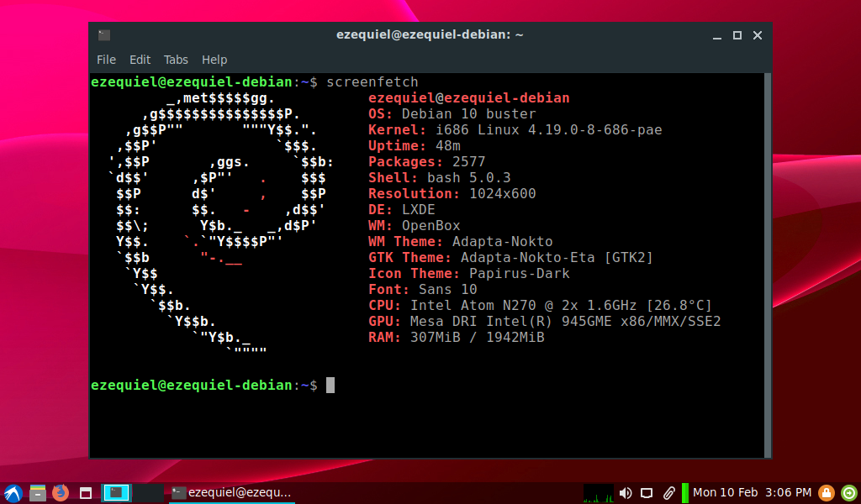Launch the file manager from the panel
The height and width of the screenshot is (504, 861).
37,492
